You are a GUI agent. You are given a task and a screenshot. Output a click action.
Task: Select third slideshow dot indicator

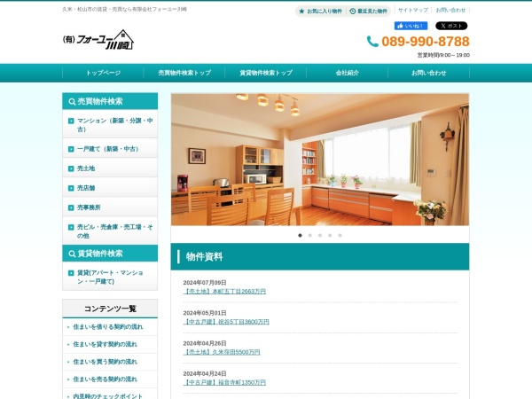click(x=320, y=236)
